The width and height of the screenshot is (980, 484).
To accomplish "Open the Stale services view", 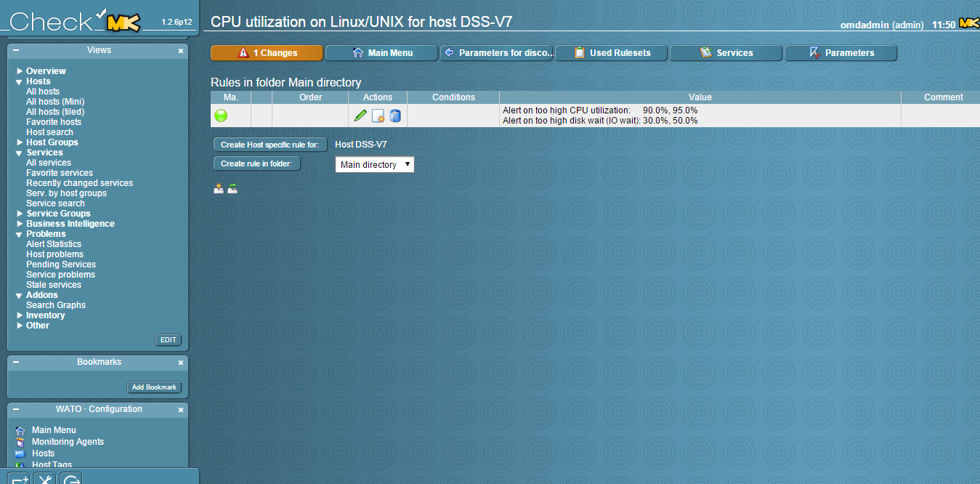I will click(54, 285).
